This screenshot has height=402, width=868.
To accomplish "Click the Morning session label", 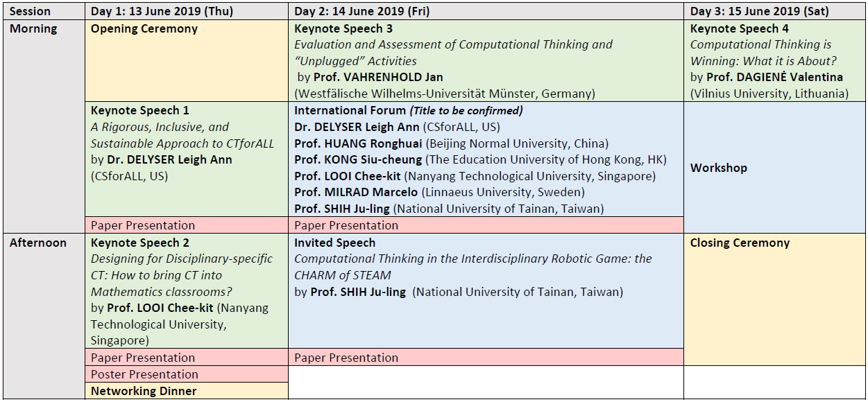I will click(33, 28).
